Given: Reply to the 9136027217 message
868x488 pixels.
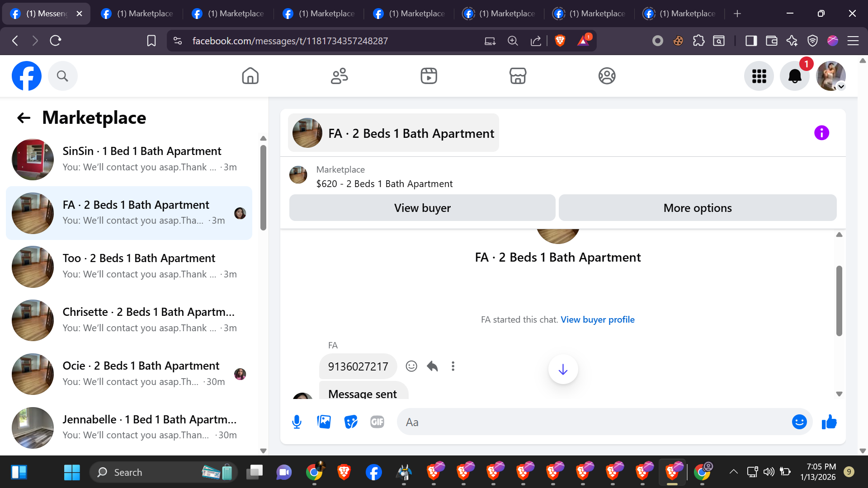Looking at the screenshot, I should coord(432,366).
